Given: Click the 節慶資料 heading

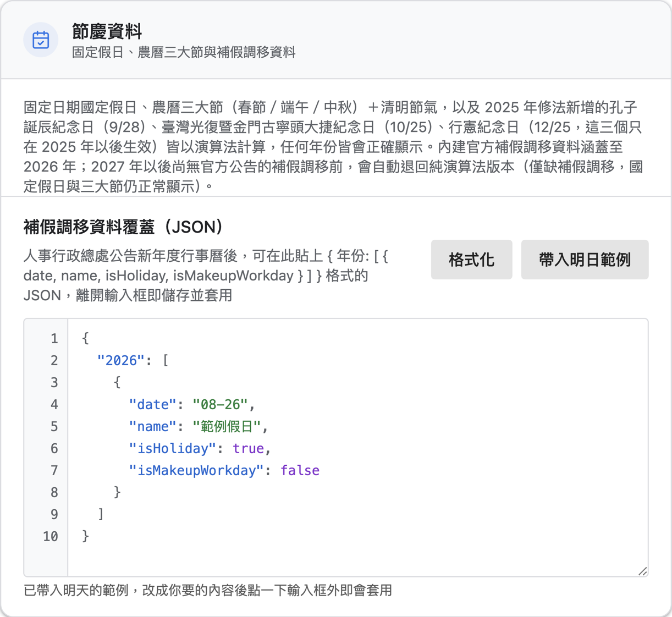Looking at the screenshot, I should 107,31.
